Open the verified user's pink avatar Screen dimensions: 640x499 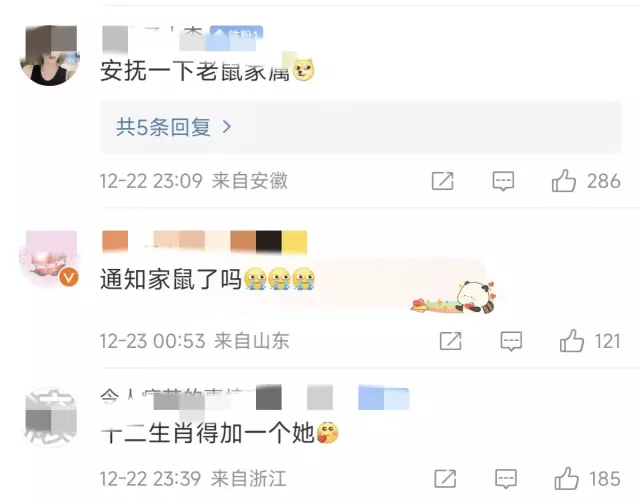50,259
